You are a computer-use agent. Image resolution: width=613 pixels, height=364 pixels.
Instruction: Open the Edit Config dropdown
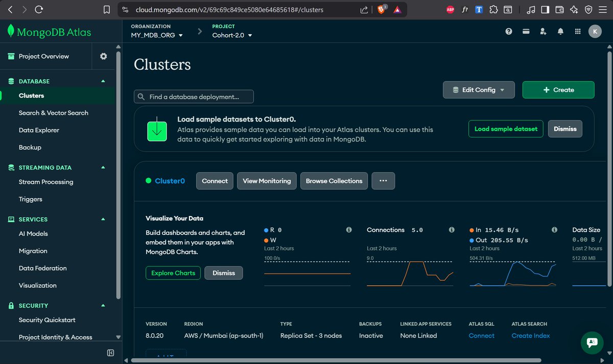(x=479, y=90)
